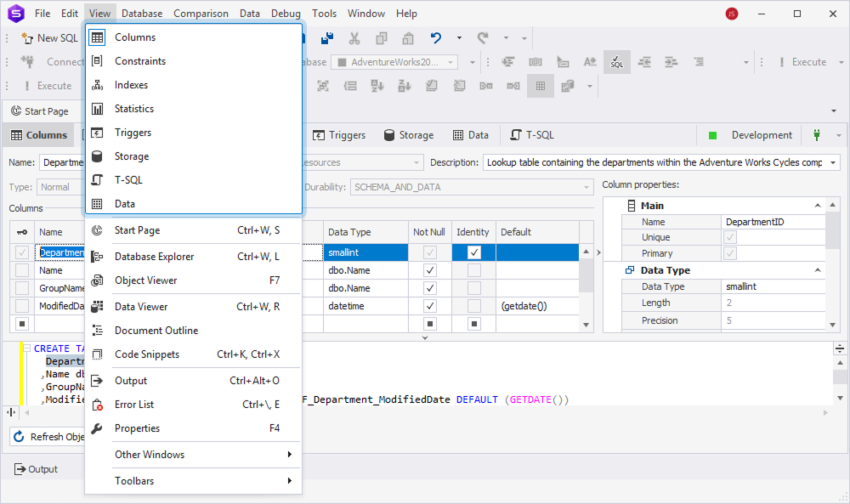Click the chart with lock toolbar icon
This screenshot has height=504, width=850.
(x=568, y=86)
